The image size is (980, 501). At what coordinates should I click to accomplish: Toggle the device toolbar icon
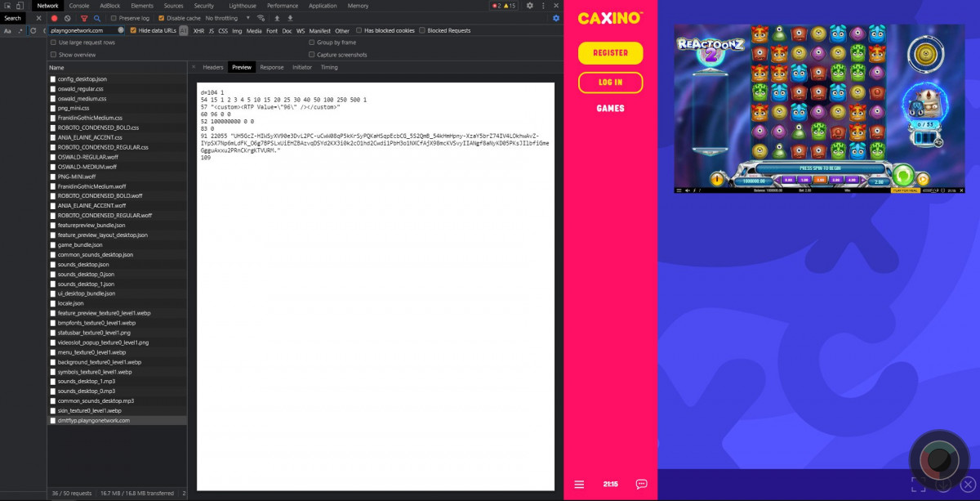click(20, 6)
